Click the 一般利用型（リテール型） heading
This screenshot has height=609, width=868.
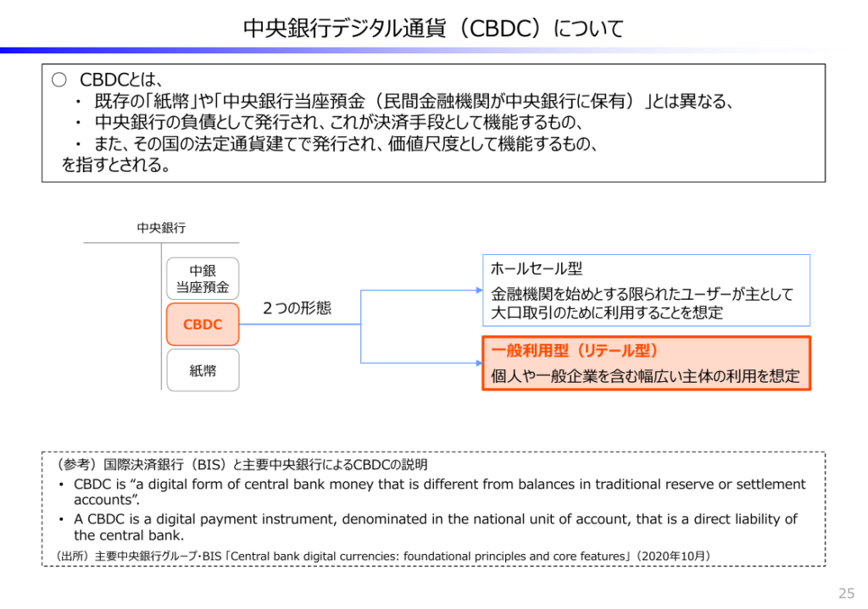pyautogui.click(x=575, y=351)
